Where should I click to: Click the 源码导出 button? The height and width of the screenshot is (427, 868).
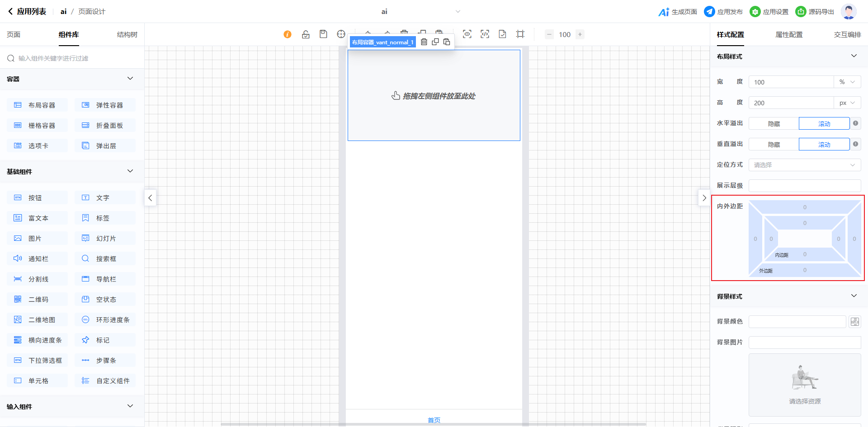pyautogui.click(x=815, y=12)
